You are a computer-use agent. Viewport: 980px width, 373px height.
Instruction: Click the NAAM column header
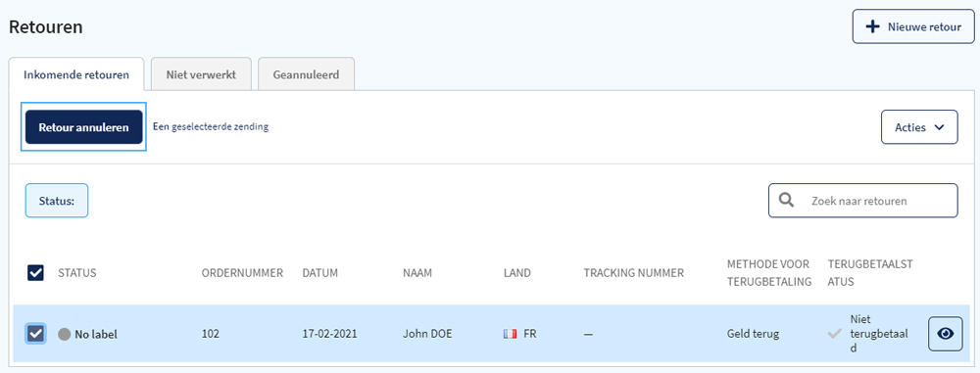tap(417, 273)
